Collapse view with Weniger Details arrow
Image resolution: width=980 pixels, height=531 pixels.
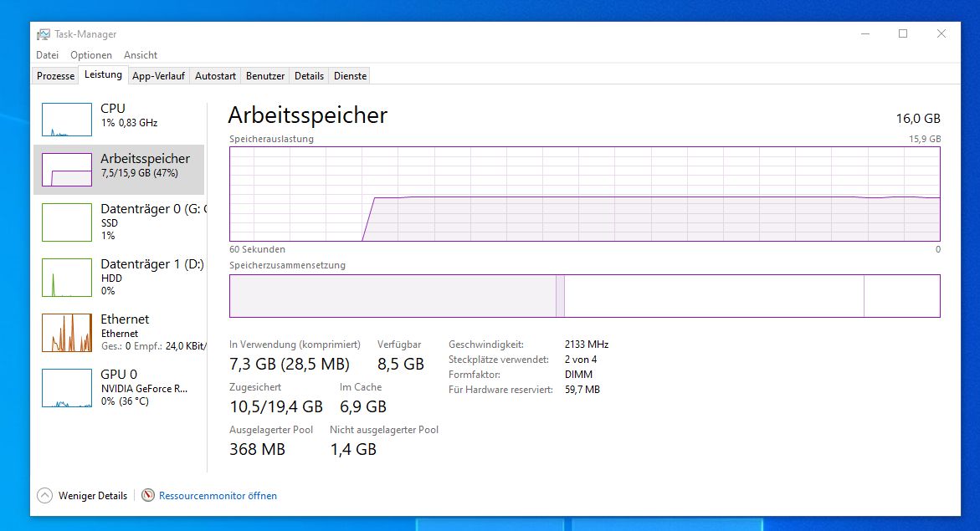(45, 496)
